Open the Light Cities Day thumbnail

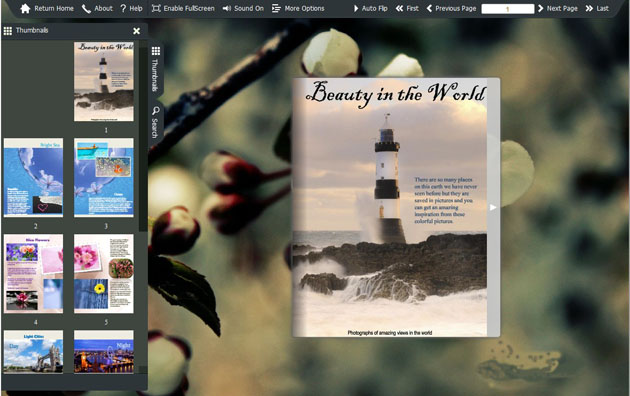pos(33,352)
